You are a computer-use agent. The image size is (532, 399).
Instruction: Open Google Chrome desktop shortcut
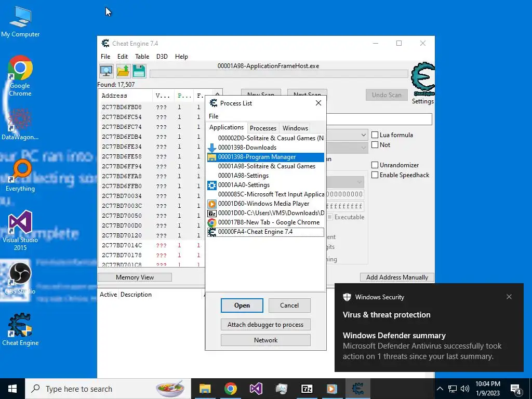[x=20, y=76]
